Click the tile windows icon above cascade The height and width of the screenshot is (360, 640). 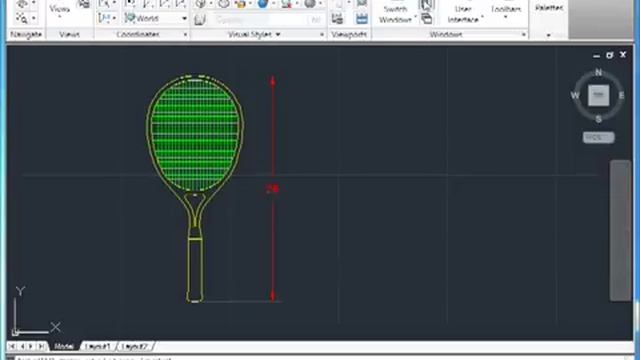[x=427, y=5]
